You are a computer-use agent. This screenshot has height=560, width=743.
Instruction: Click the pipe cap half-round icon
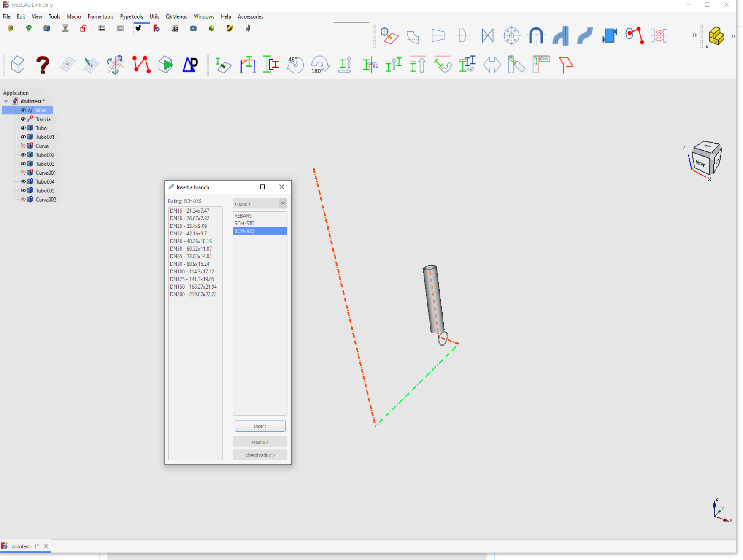[x=463, y=35]
